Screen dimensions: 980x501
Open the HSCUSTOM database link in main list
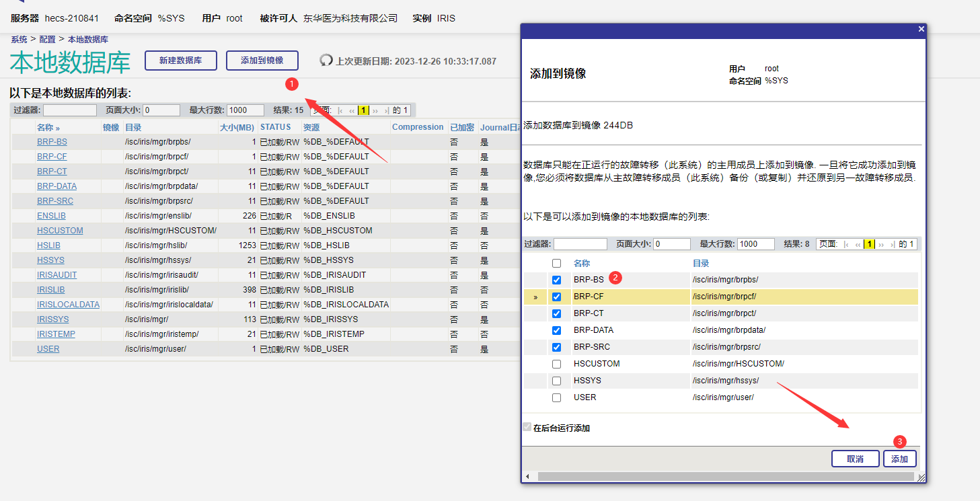60,231
